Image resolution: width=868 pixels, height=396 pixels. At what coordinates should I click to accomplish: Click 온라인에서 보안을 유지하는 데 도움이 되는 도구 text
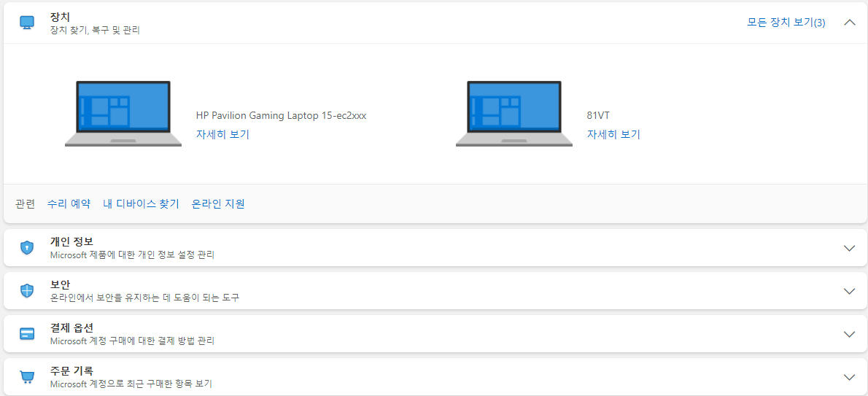[x=144, y=298]
